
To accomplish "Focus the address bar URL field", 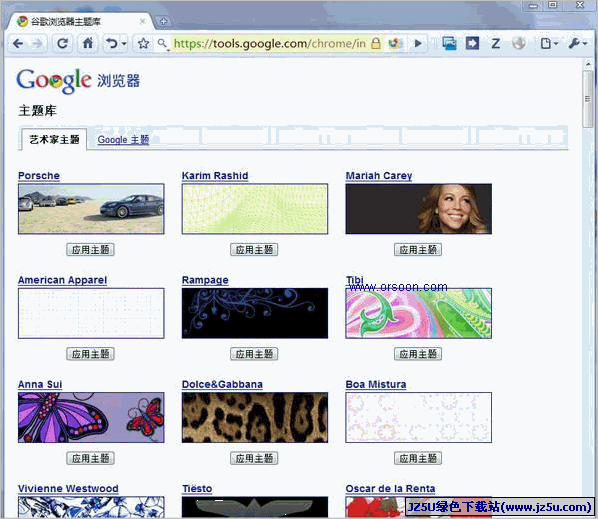I will 270,43.
